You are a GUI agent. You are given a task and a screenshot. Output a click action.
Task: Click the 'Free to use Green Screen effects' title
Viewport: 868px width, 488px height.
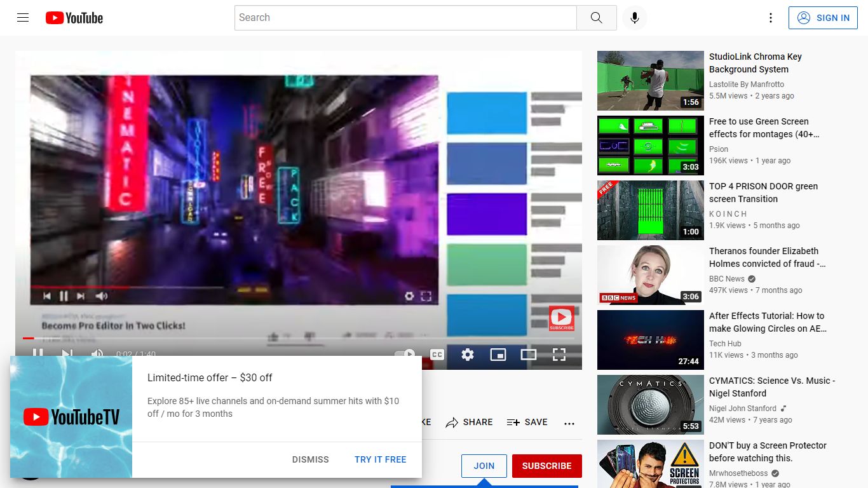(764, 128)
